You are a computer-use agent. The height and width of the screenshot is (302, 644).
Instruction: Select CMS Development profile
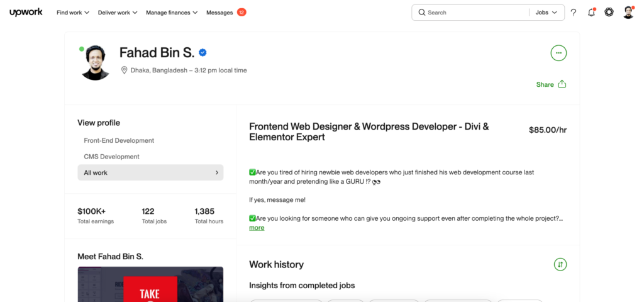pyautogui.click(x=111, y=156)
